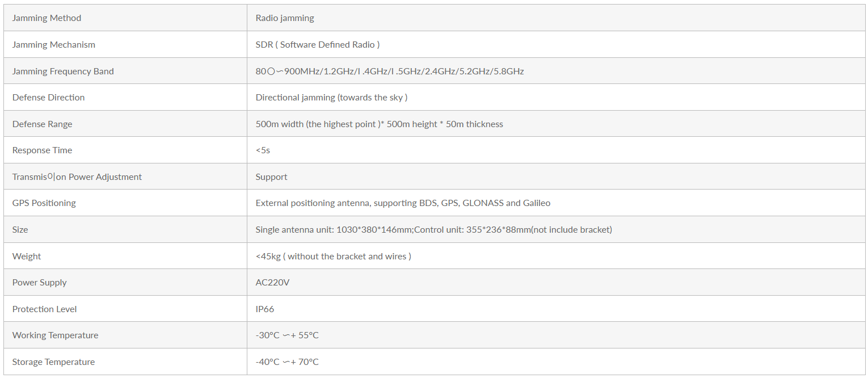Click the Jamming Mechanism row label
This screenshot has height=378, width=868.
pos(54,44)
